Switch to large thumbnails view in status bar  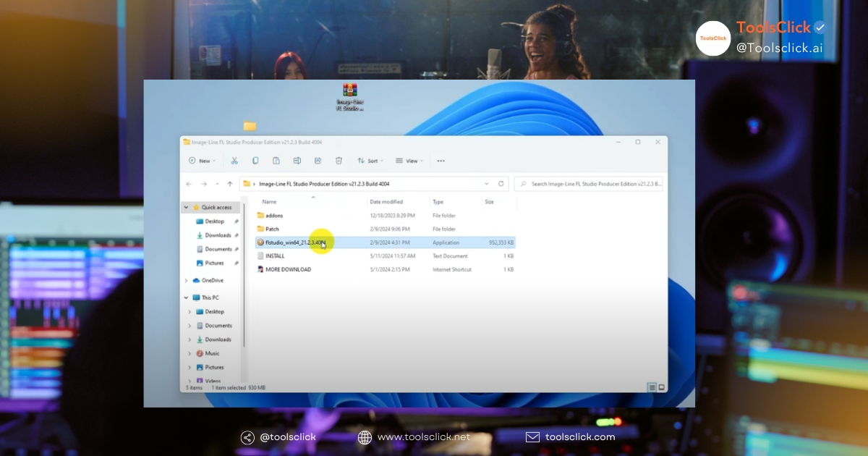(661, 388)
